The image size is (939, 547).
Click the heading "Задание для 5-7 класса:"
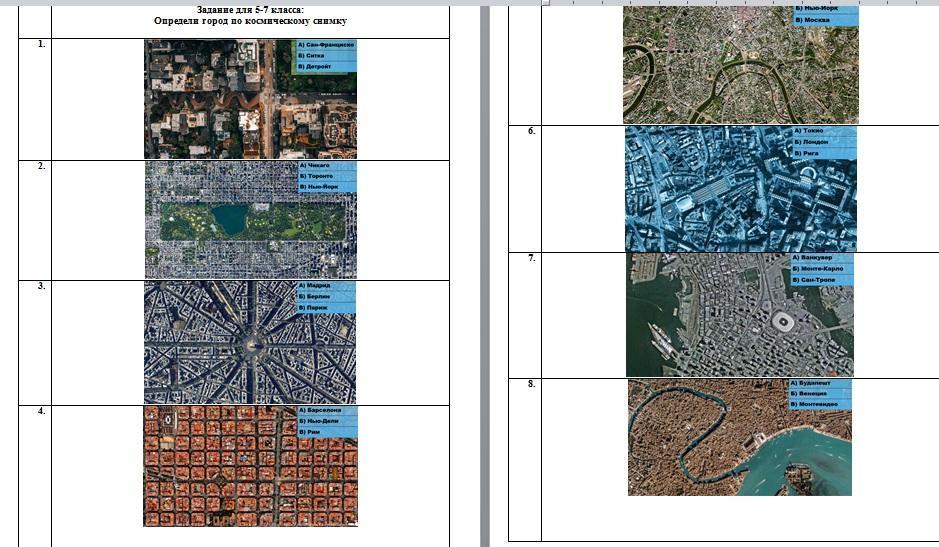[250, 10]
